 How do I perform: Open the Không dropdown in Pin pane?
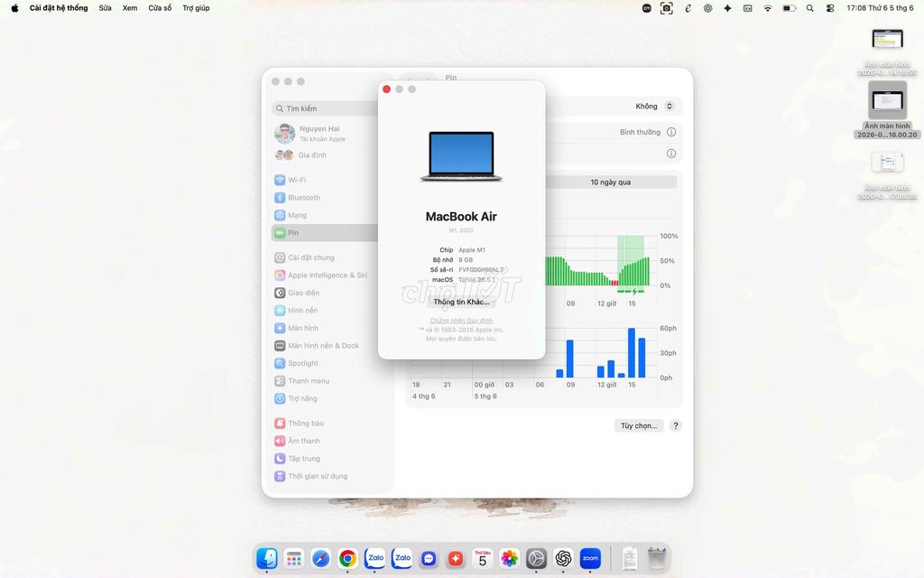coord(654,107)
